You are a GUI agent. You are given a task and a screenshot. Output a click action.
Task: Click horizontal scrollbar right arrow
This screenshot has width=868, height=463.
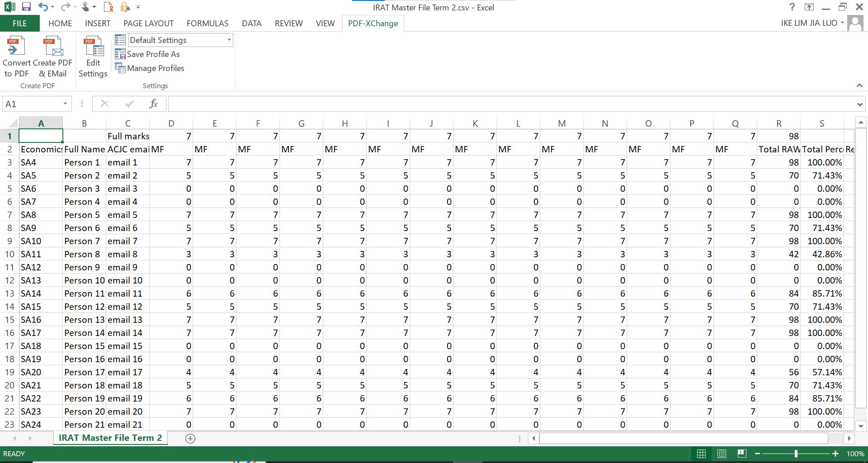849,438
